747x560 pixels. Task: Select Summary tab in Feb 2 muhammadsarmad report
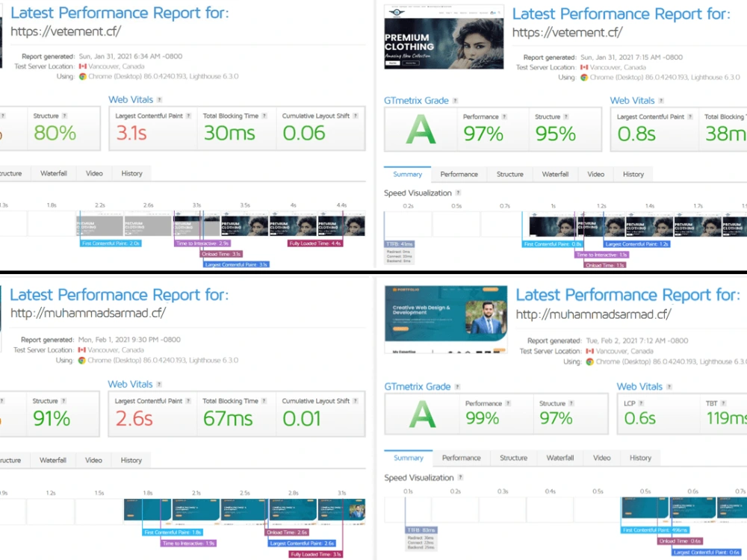tap(409, 458)
